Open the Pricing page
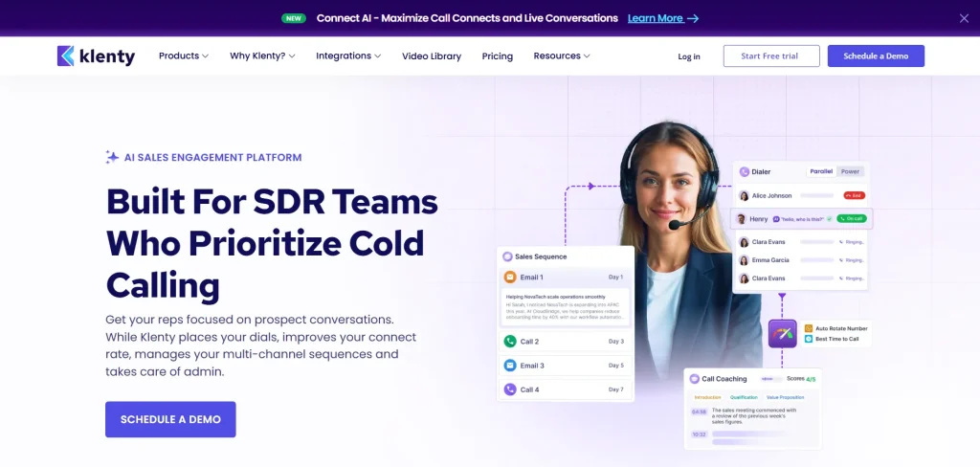This screenshot has height=467, width=980. click(x=498, y=56)
